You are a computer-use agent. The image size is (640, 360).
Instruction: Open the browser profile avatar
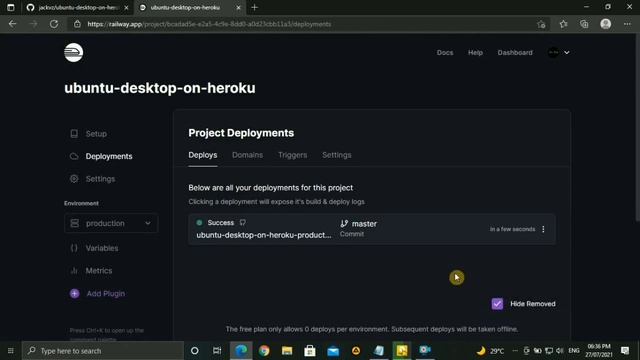pos(606,24)
